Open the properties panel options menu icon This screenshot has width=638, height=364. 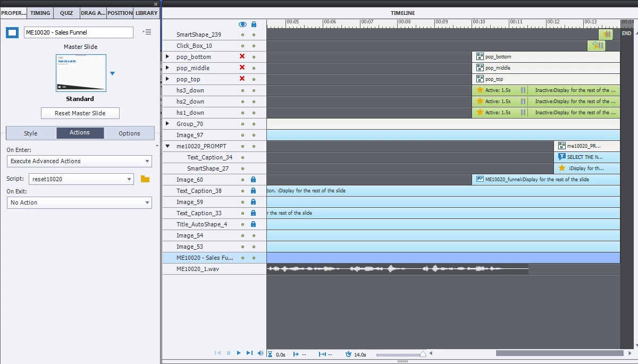[147, 32]
